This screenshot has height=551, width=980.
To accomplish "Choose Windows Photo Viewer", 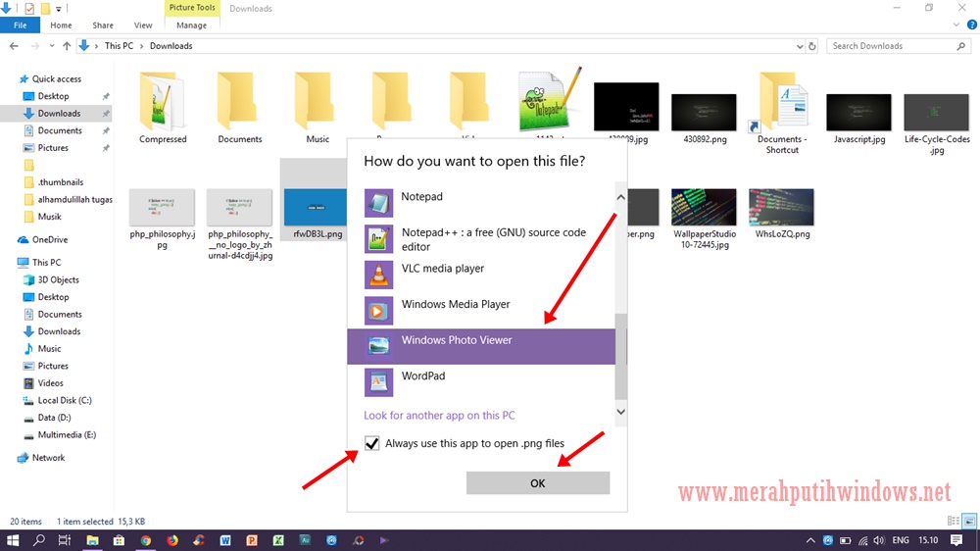I will [480, 346].
